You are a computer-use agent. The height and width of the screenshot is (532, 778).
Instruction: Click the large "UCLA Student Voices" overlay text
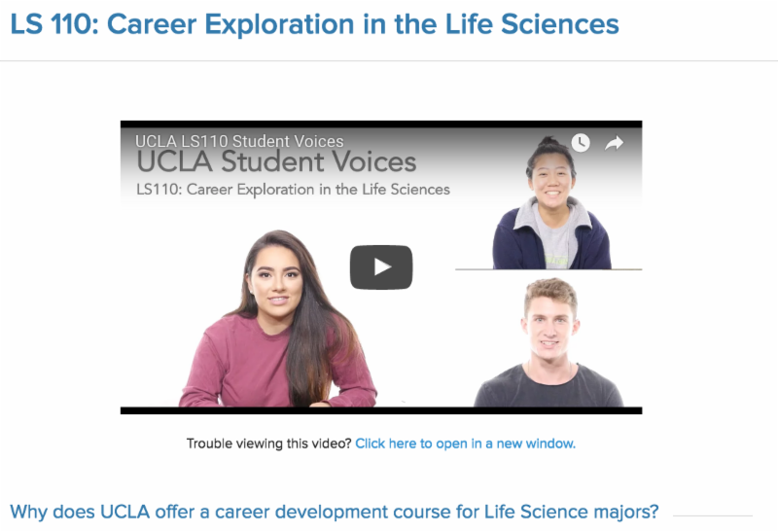[277, 161]
